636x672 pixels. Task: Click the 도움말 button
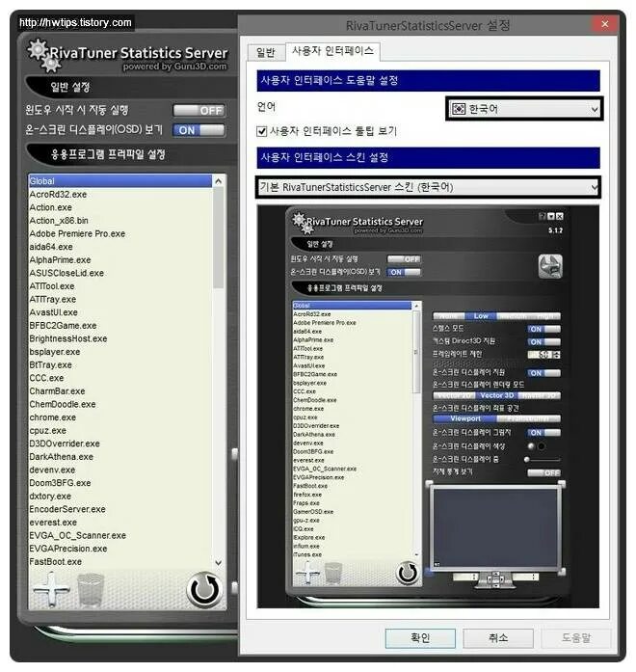(x=576, y=638)
